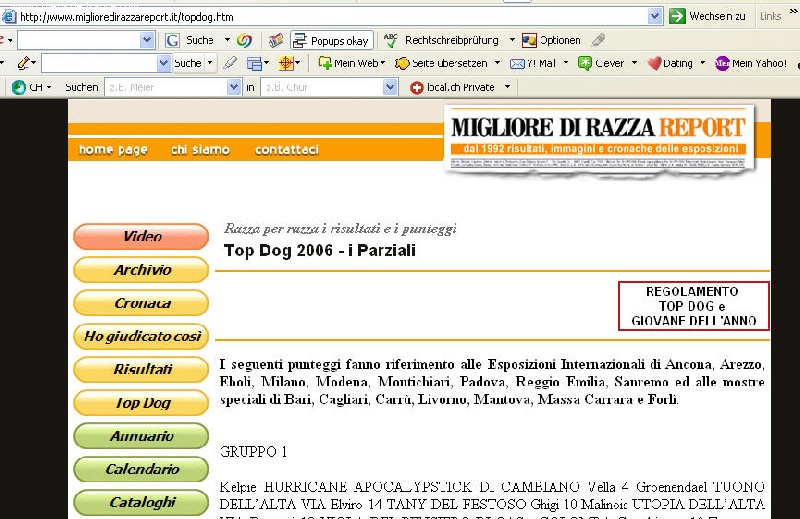The height and width of the screenshot is (519, 800).
Task: Click the Y! Mail envelope icon
Action: pos(519,63)
